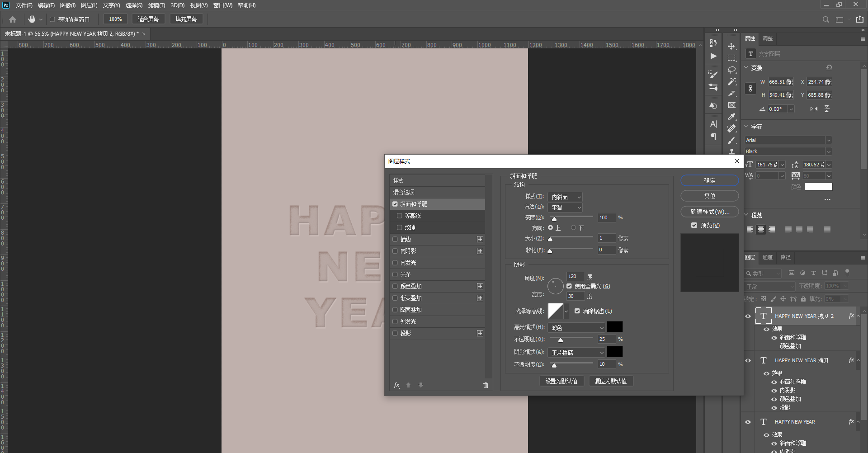Select the Magic Wand tool

(731, 82)
